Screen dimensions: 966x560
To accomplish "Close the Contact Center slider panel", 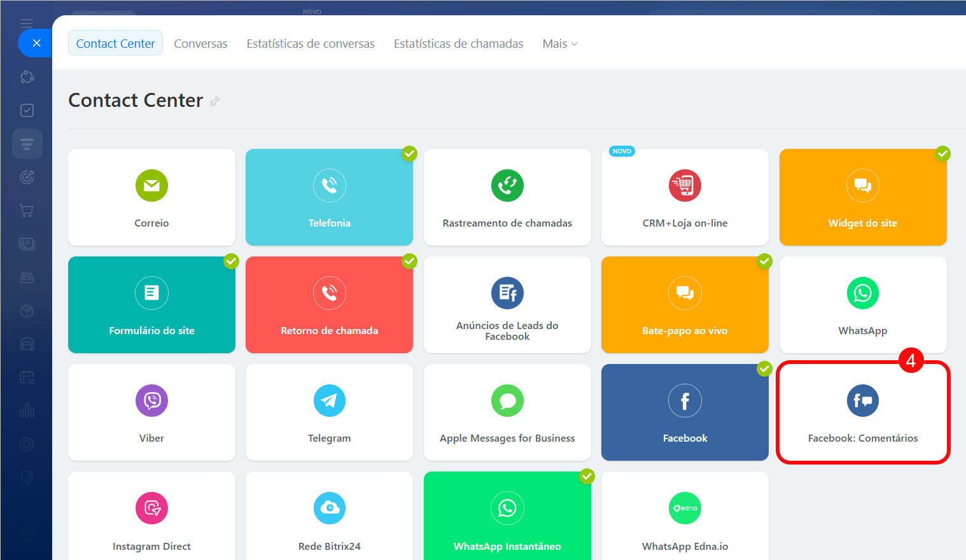I will 36,43.
